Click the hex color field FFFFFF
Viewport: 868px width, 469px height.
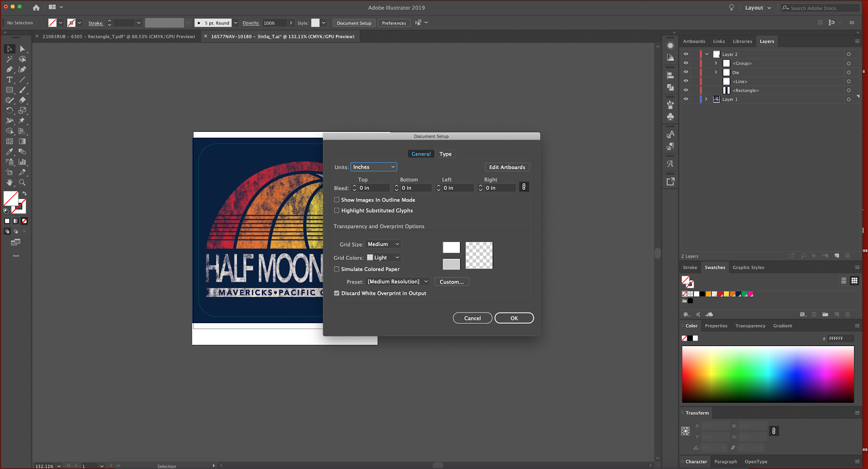tap(840, 338)
